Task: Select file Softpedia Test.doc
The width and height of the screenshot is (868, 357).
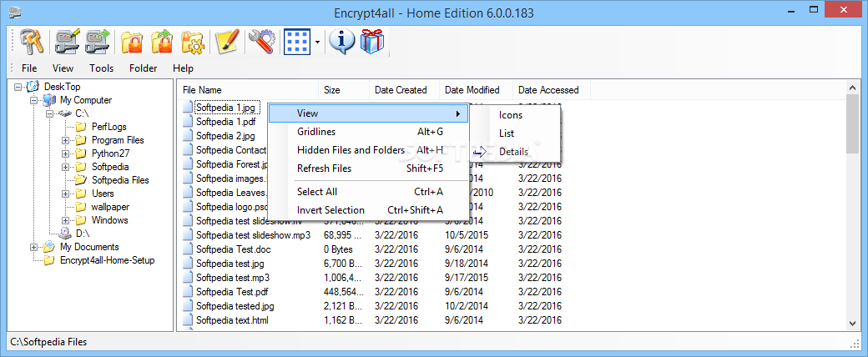Action: click(x=233, y=249)
